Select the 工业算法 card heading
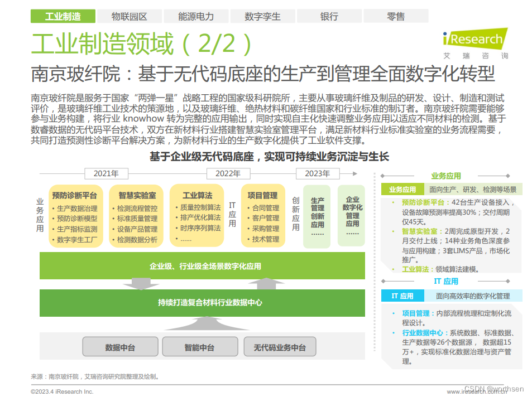This screenshot has width=532, height=397. 197,196
